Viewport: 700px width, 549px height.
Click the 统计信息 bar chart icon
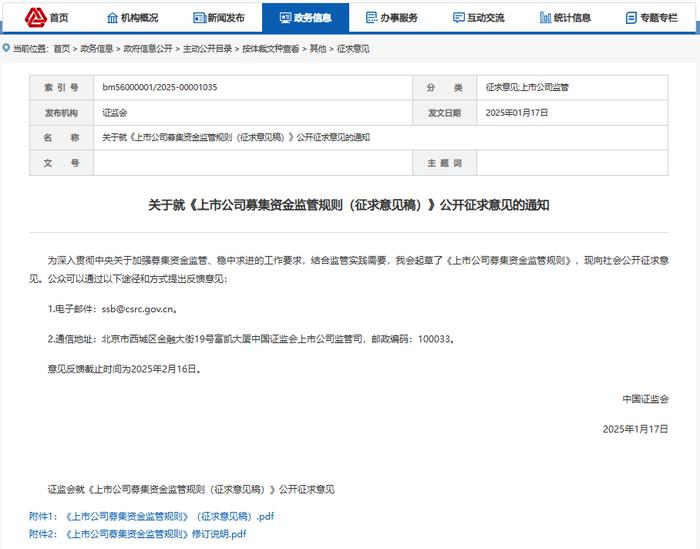click(x=545, y=18)
